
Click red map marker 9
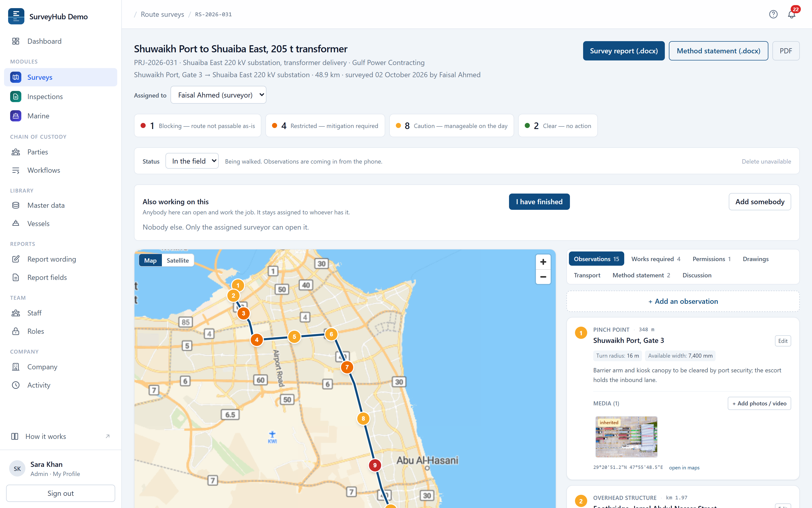pos(375,465)
